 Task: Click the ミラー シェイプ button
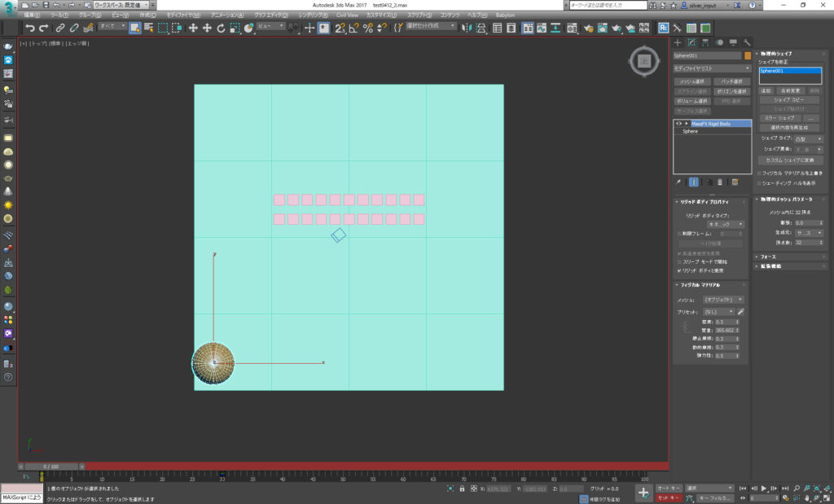tap(780, 117)
